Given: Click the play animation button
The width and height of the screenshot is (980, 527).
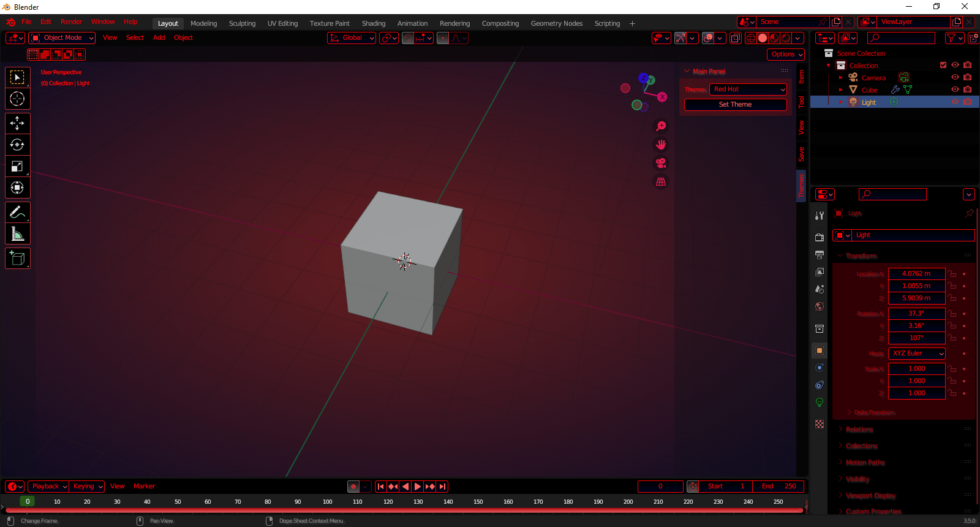Looking at the screenshot, I should [418, 487].
